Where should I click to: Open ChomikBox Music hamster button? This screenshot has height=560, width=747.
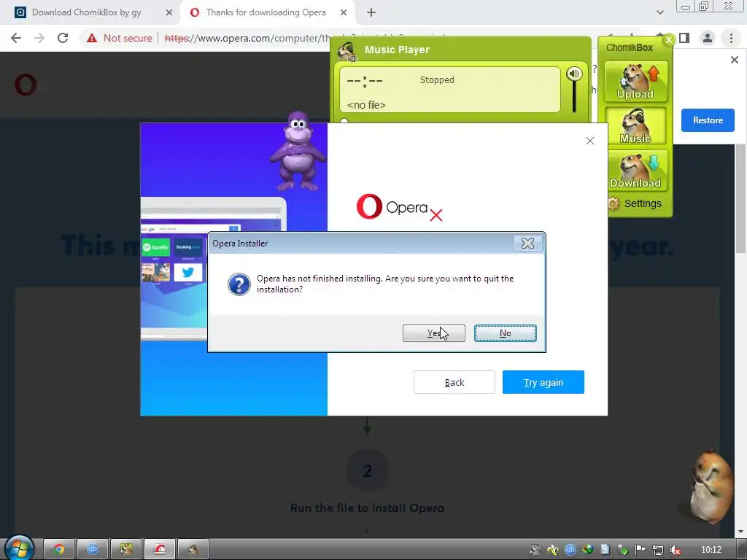(x=635, y=125)
